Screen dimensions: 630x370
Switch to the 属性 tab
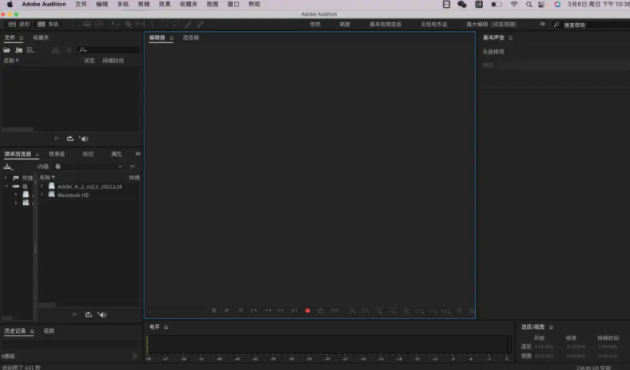(x=116, y=154)
